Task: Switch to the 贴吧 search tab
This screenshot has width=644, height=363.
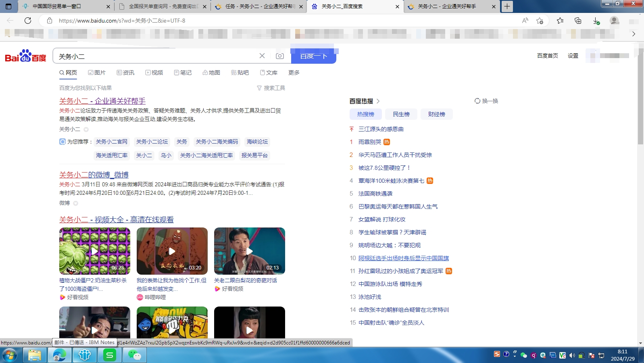Action: 240,73
